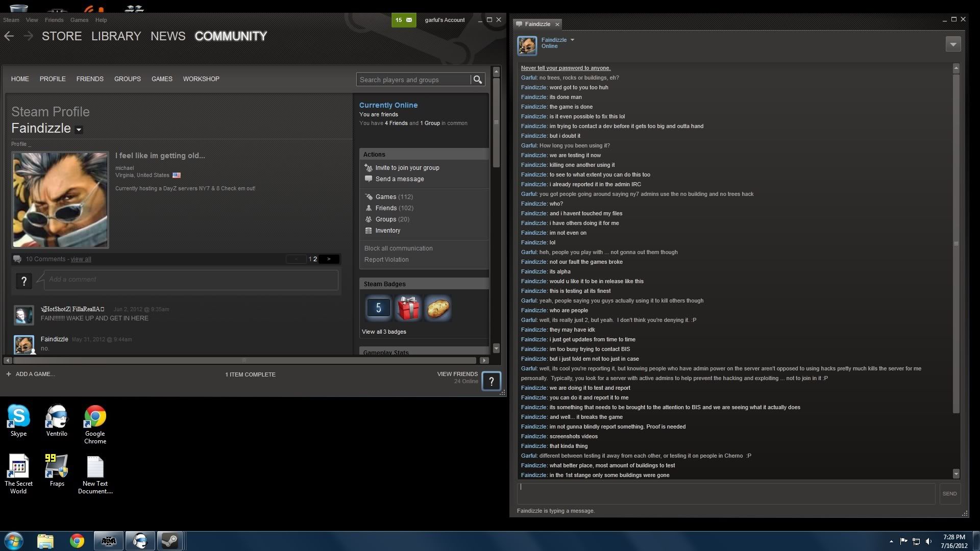Expand the chat friend name dropdown

[x=572, y=40]
